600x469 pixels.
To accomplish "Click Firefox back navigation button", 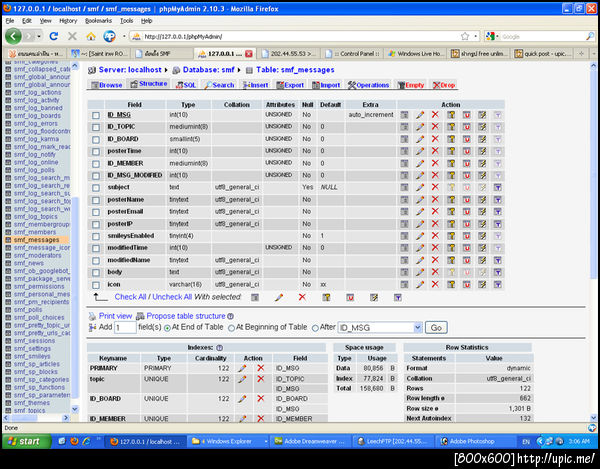I will click(13, 36).
